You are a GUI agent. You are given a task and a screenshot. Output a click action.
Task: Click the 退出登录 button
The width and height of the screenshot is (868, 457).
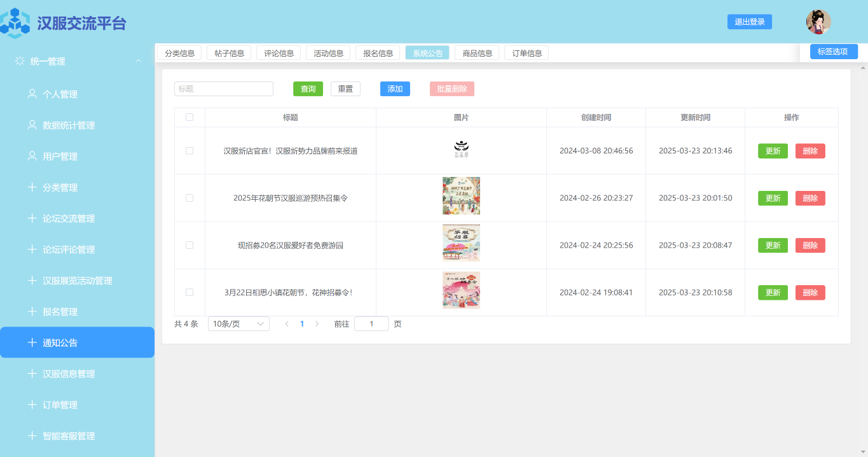(x=750, y=22)
